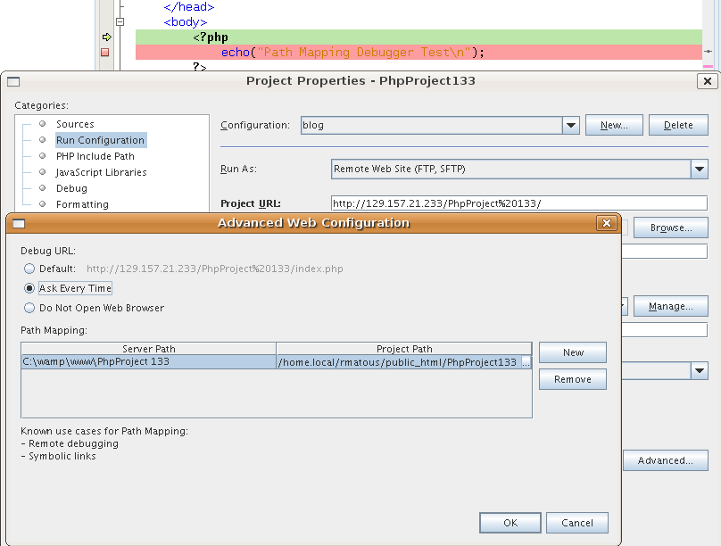Add New path mapping row

point(573,352)
